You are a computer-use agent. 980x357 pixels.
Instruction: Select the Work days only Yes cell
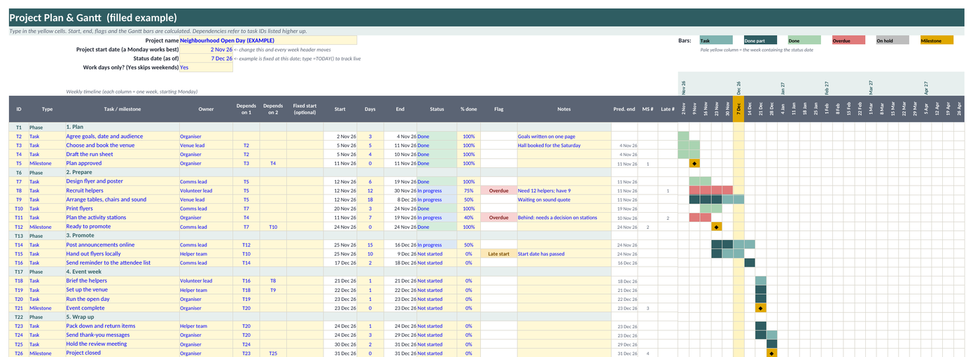pos(206,68)
